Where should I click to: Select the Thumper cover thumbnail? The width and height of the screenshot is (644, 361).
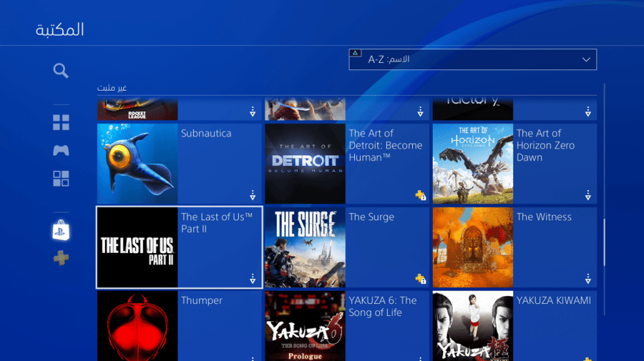(137, 326)
